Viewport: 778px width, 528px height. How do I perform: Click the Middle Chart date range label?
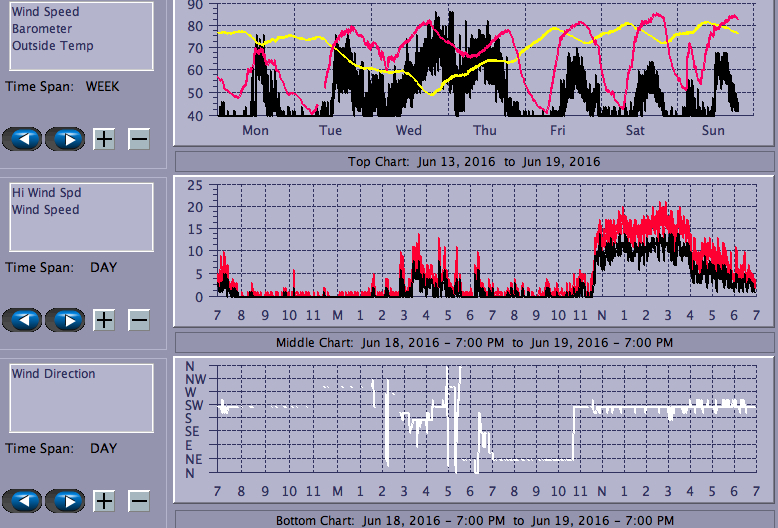click(474, 343)
